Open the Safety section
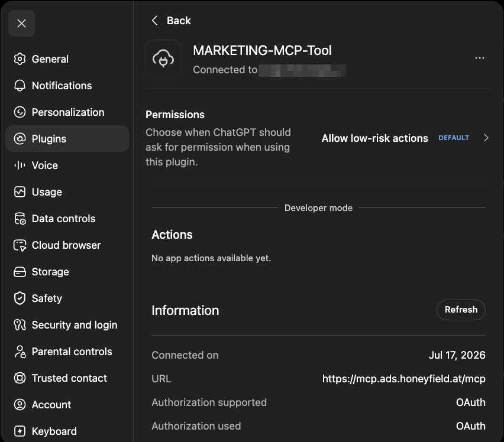Viewport: 504px width, 442px height. pos(67,298)
